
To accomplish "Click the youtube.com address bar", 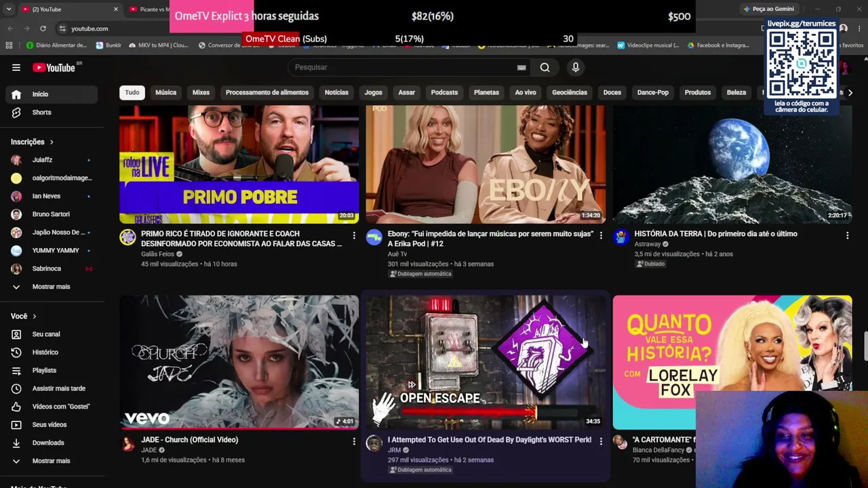I will click(90, 28).
